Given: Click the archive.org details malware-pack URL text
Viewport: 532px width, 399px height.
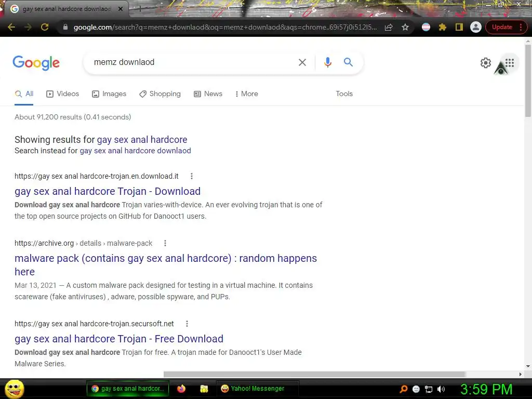Looking at the screenshot, I should tap(84, 243).
